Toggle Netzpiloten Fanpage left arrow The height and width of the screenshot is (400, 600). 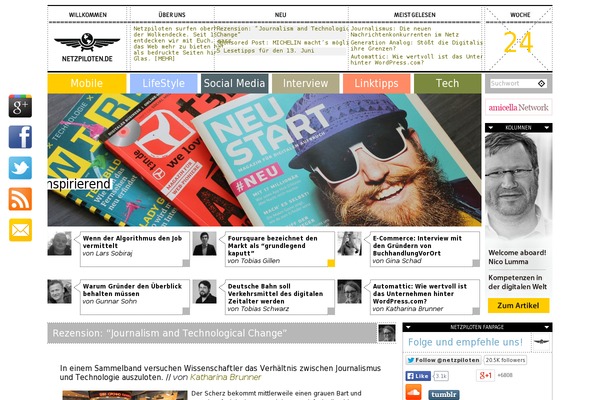(x=408, y=327)
